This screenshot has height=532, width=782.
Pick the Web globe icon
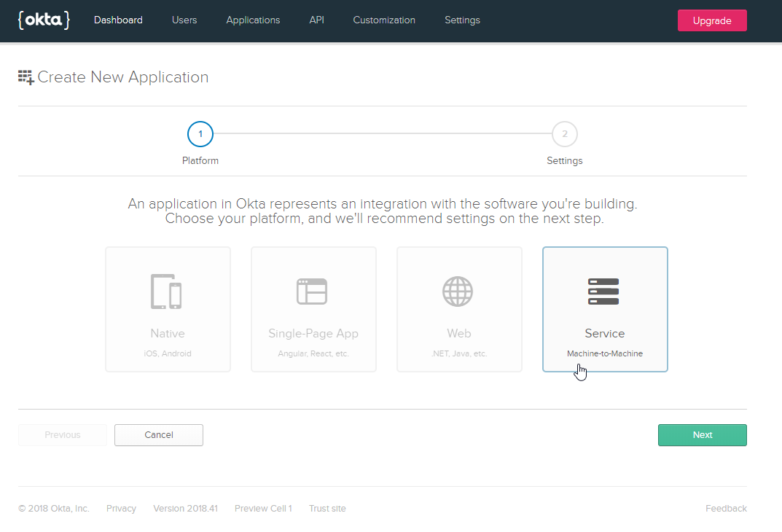pos(458,292)
